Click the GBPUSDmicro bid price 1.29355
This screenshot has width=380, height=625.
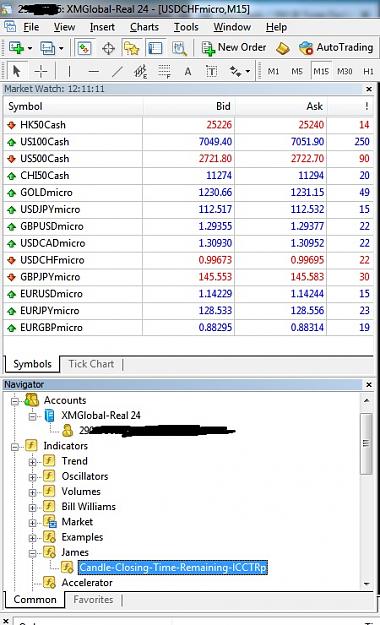(215, 226)
